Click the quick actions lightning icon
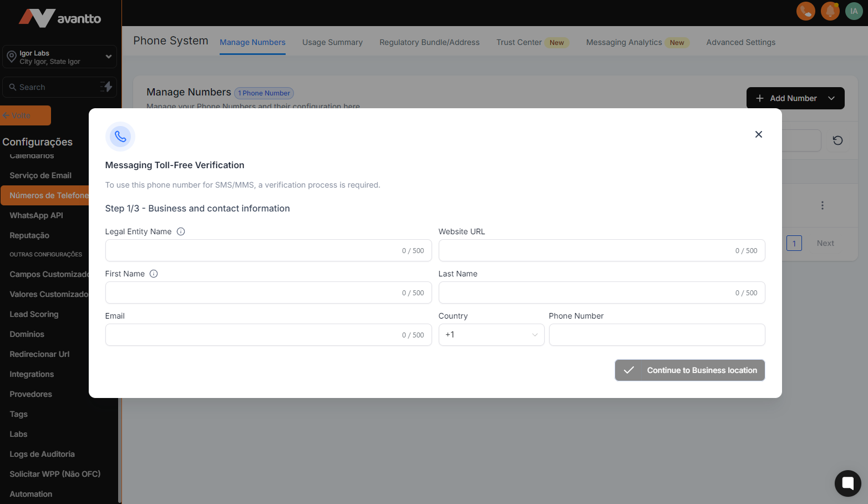 pyautogui.click(x=106, y=87)
